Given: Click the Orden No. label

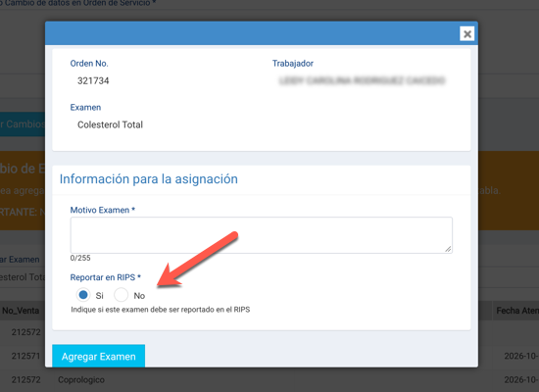Looking at the screenshot, I should (89, 64).
